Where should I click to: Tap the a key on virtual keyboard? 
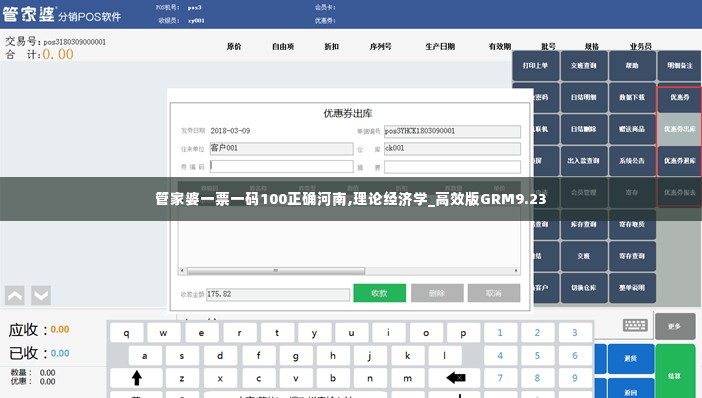(x=145, y=356)
